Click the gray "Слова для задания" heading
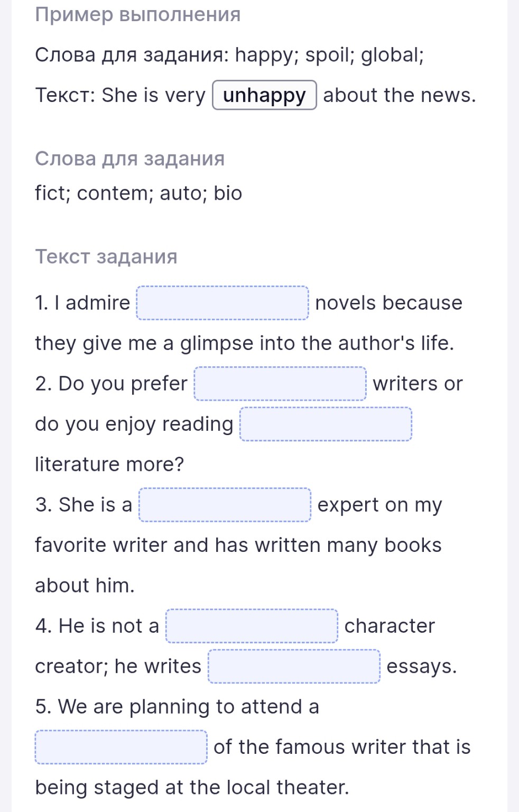The height and width of the screenshot is (812, 519). (129, 159)
